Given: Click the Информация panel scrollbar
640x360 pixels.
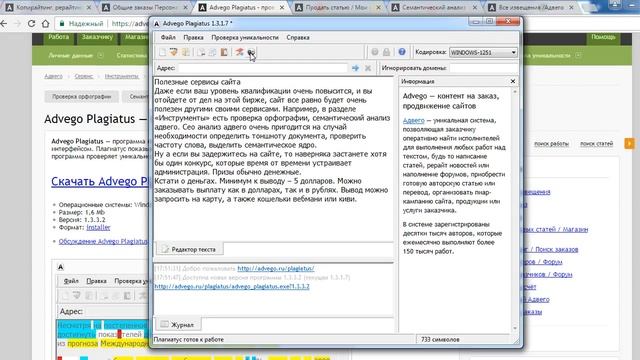Looking at the screenshot, I should coord(515,210).
